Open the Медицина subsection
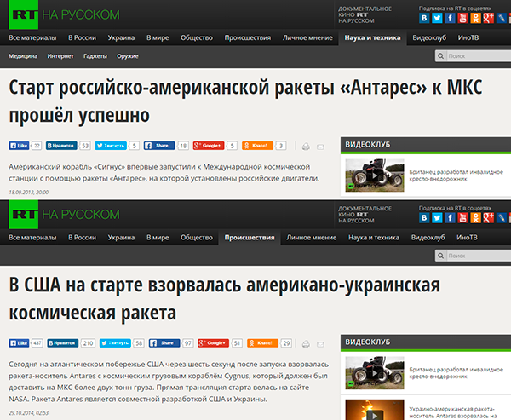 click(x=23, y=56)
